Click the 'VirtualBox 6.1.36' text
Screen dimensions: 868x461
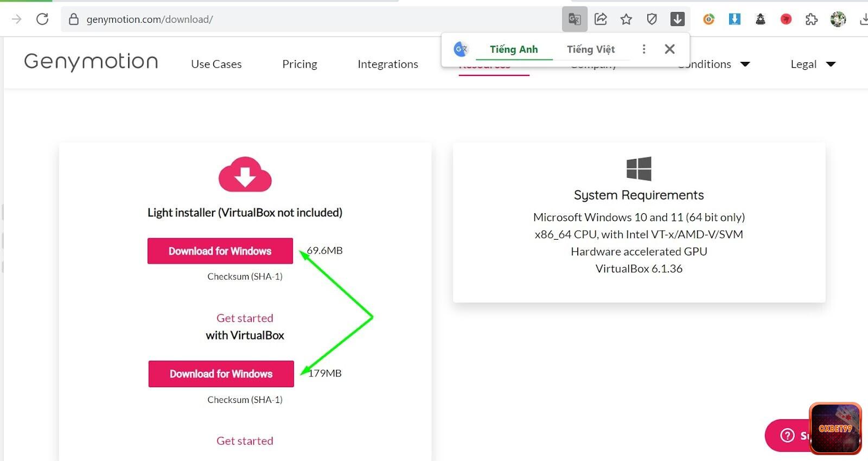pyautogui.click(x=639, y=269)
